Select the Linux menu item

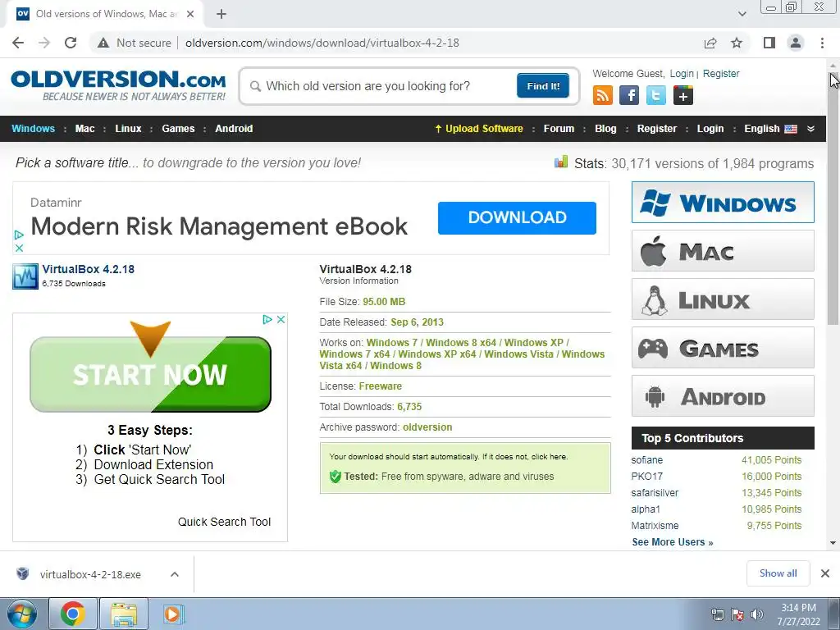coord(128,129)
